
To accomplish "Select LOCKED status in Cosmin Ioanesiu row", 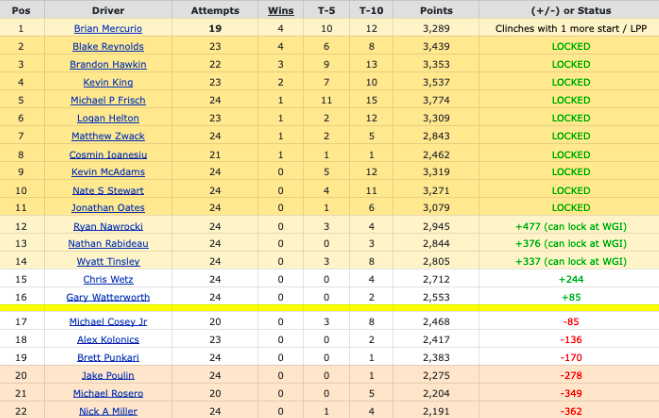I will [571, 155].
